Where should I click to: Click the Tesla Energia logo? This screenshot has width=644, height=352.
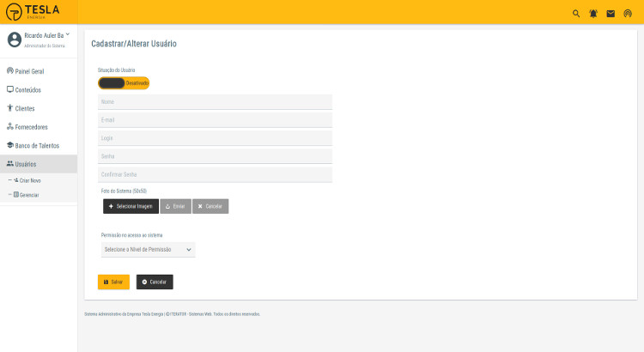pyautogui.click(x=33, y=11)
